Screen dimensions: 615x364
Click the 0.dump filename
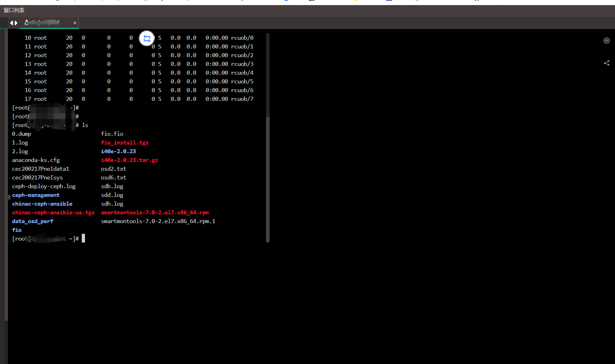click(x=21, y=134)
